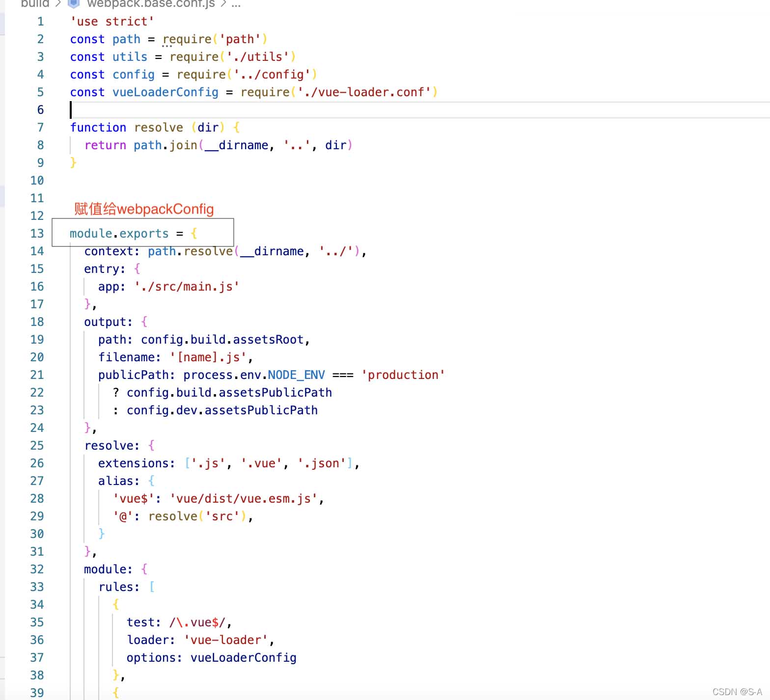Click the NODE_ENV constant on line 21
Screen dimensions: 770x700
tap(296, 375)
